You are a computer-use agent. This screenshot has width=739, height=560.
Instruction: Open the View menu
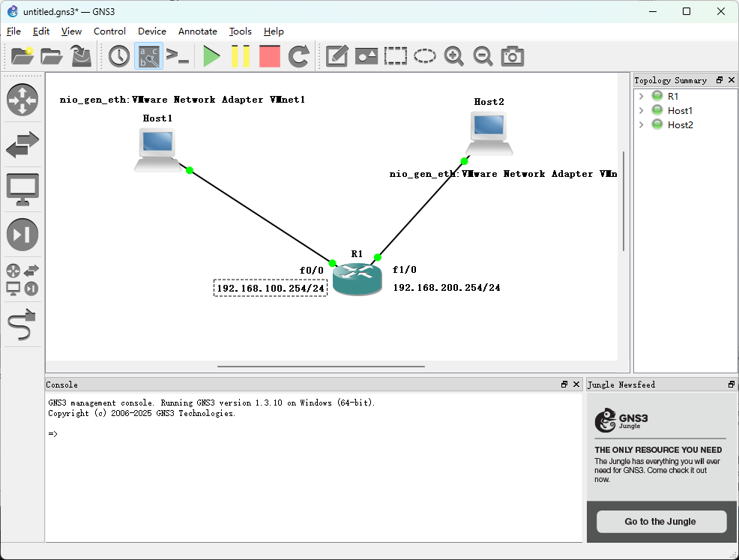71,31
